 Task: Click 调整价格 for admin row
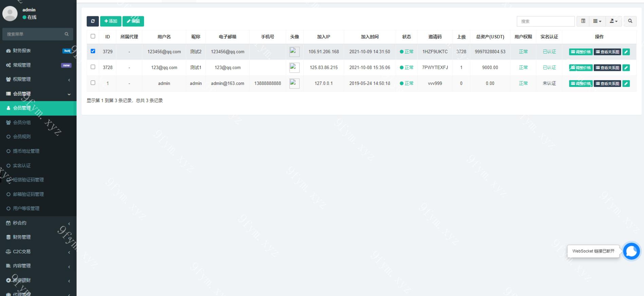pyautogui.click(x=581, y=84)
